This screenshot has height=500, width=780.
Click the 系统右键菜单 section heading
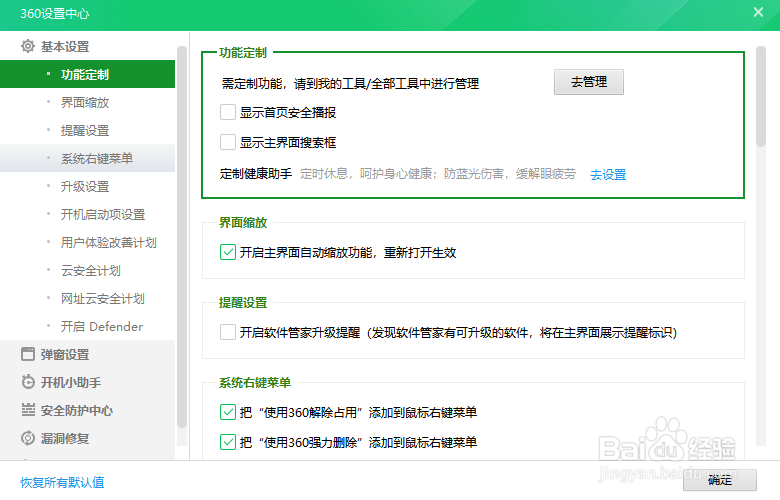(255, 382)
